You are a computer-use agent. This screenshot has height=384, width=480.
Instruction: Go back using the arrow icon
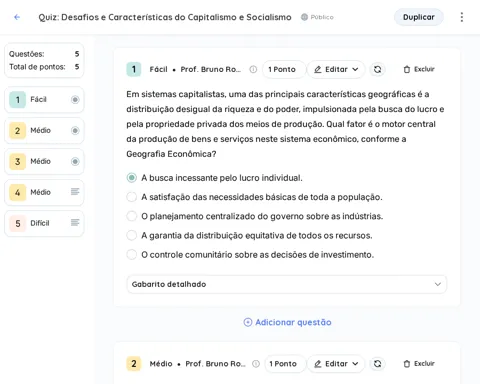coord(17,17)
